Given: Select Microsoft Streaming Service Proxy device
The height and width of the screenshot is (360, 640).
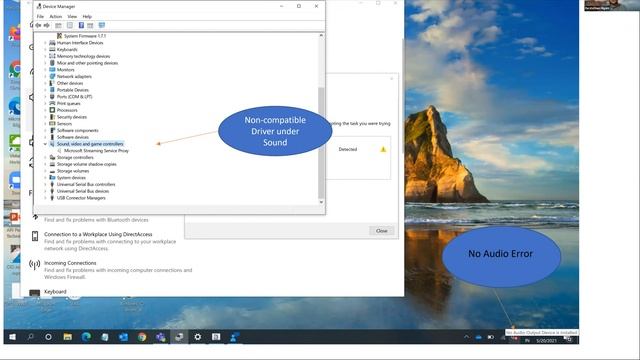Looking at the screenshot, I should pyautogui.click(x=96, y=151).
